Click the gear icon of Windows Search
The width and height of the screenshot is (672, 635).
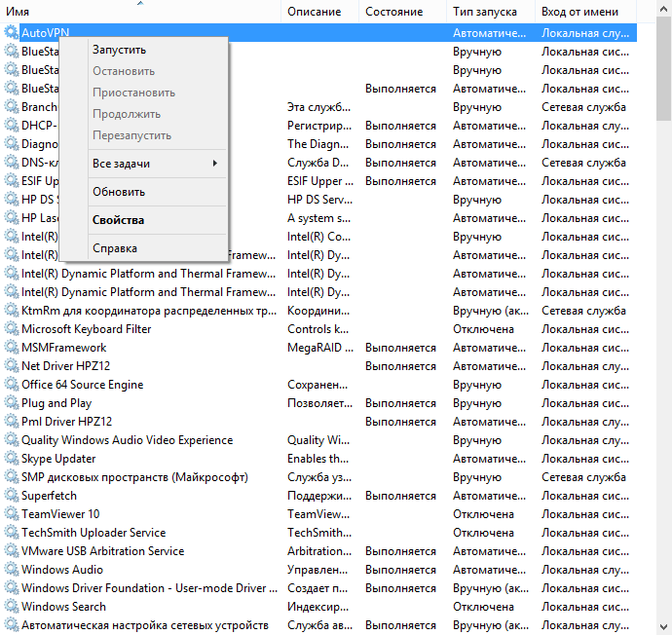(x=11, y=607)
